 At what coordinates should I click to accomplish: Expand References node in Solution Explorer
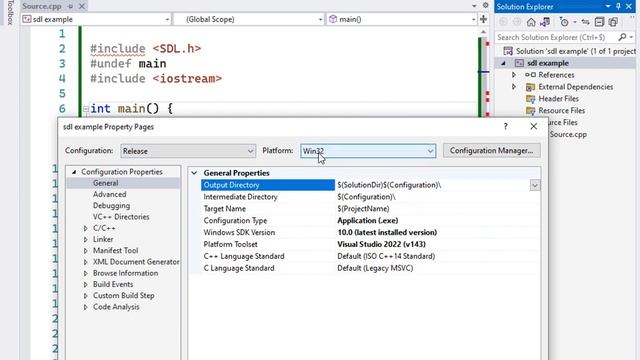(514, 75)
